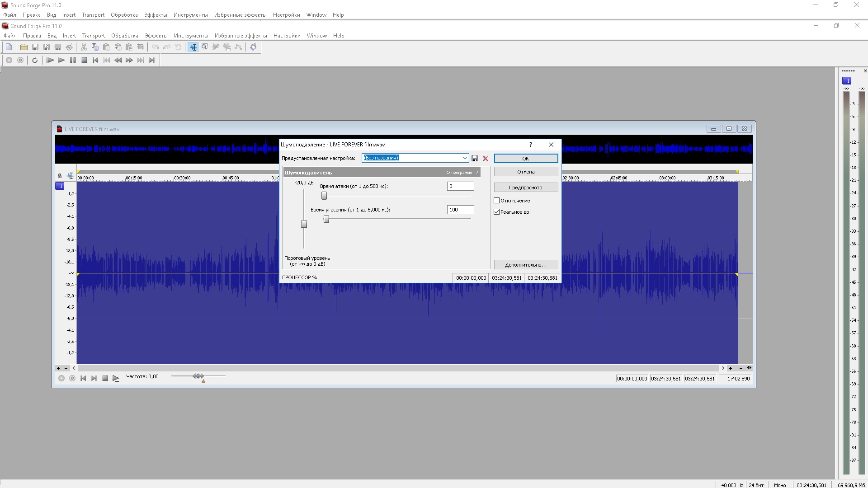Click the release time value input field
This screenshot has height=488, width=868.
(x=460, y=210)
